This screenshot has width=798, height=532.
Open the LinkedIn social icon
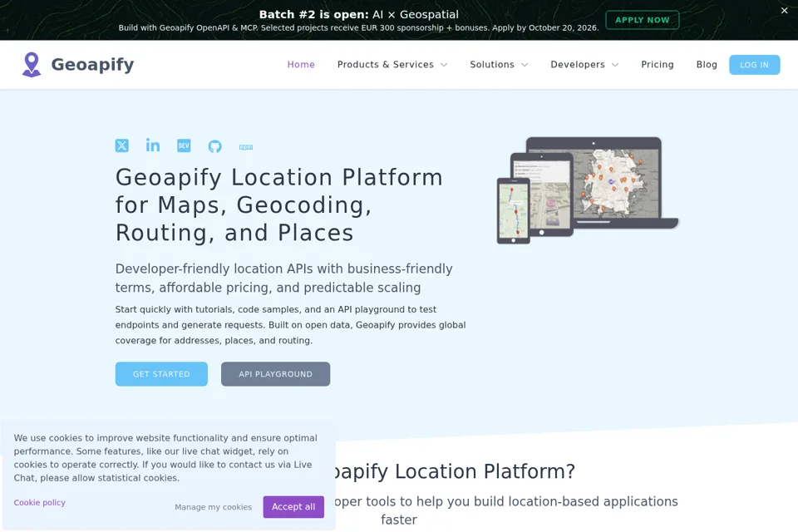153,145
